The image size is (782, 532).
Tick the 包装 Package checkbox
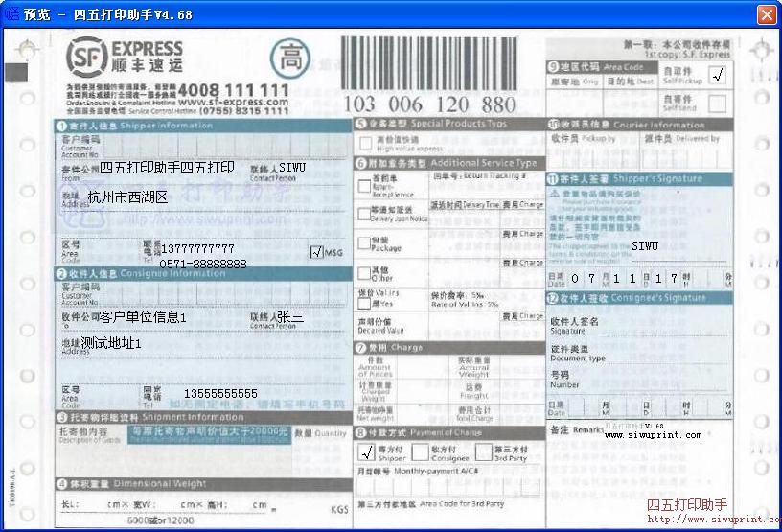point(364,243)
